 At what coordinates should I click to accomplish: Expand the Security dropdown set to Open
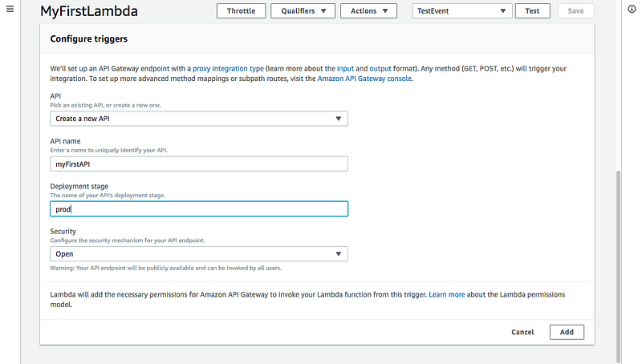199,254
